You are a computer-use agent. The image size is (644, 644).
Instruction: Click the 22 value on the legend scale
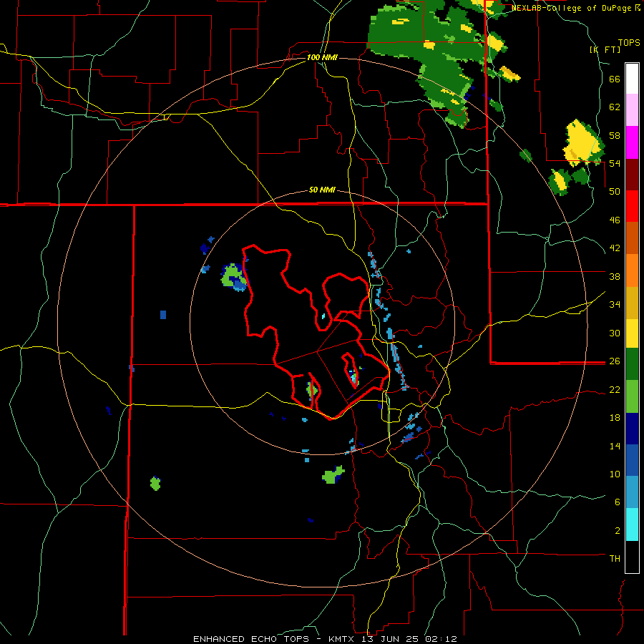pyautogui.click(x=615, y=389)
